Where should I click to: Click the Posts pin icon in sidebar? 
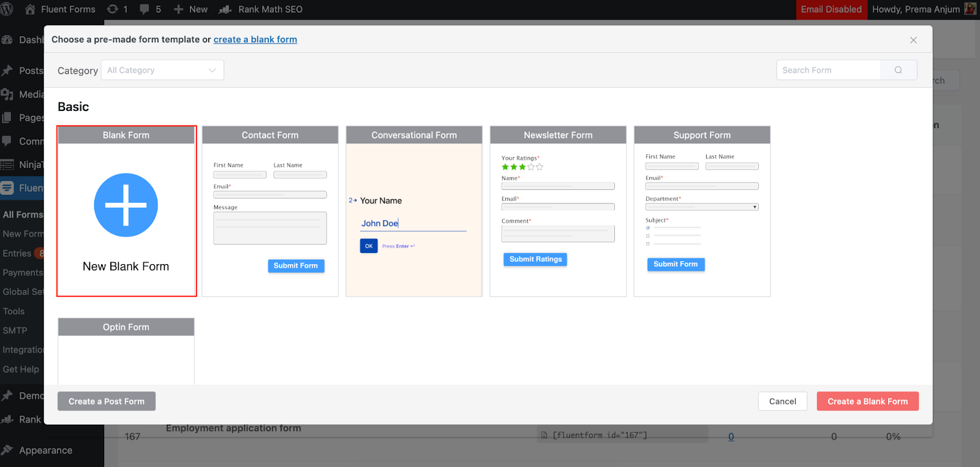coord(7,70)
